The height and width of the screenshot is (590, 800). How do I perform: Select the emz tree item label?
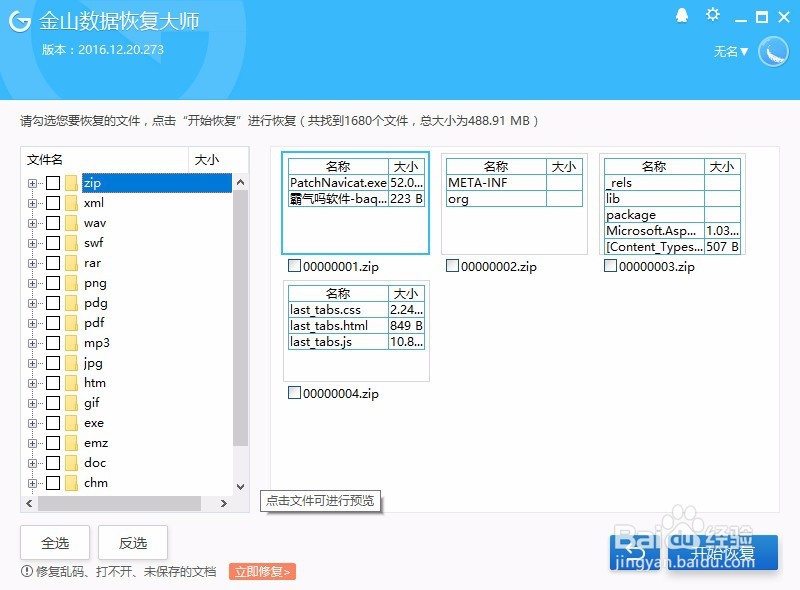(96, 443)
